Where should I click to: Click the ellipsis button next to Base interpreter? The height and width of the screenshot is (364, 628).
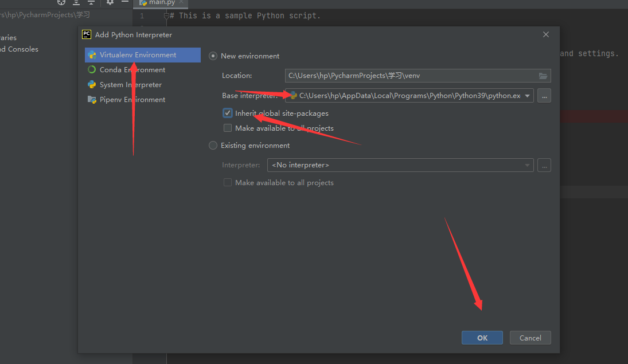pyautogui.click(x=544, y=96)
